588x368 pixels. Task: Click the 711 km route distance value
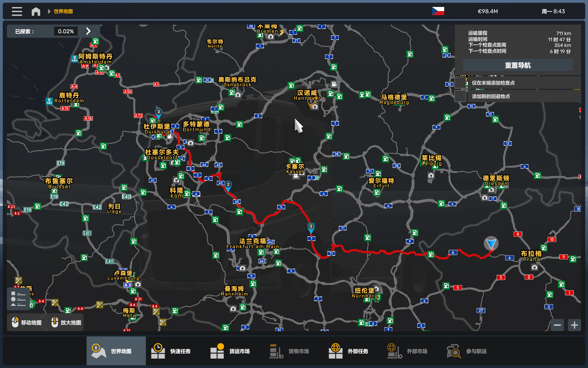pyautogui.click(x=563, y=33)
